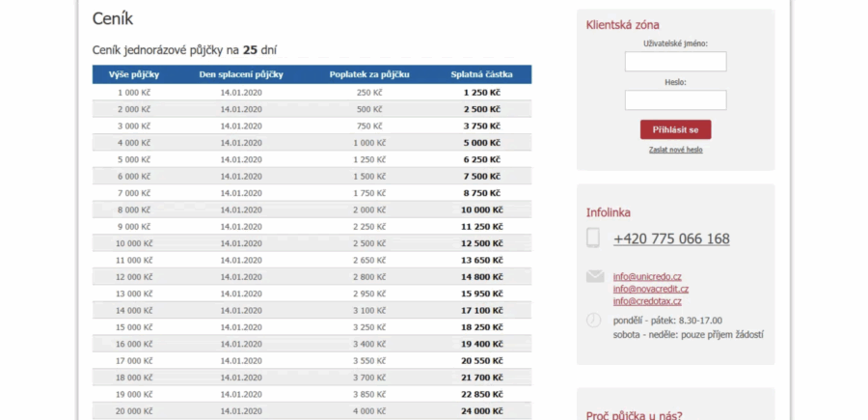
Task: Focus the Uživatelské jméno input field
Action: [x=675, y=62]
